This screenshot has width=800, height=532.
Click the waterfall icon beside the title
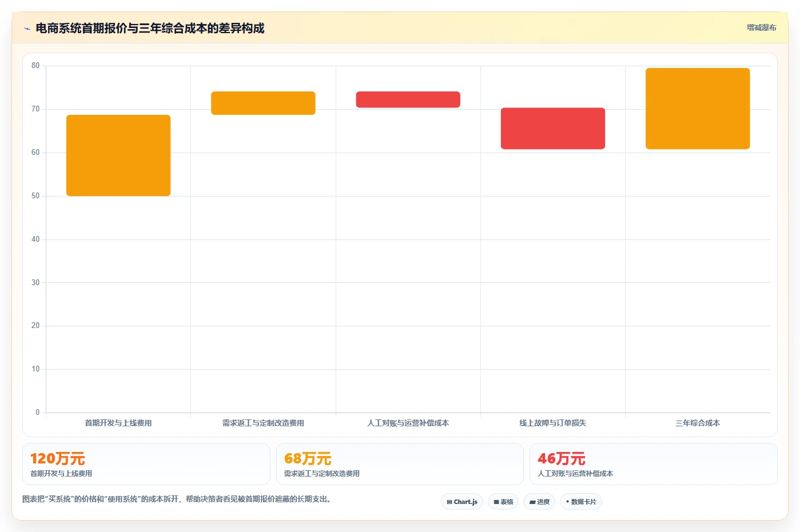[27, 29]
